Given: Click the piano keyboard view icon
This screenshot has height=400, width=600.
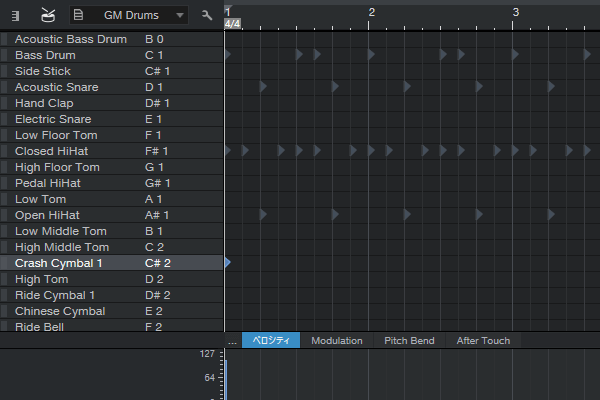Looking at the screenshot, I should (15, 16).
